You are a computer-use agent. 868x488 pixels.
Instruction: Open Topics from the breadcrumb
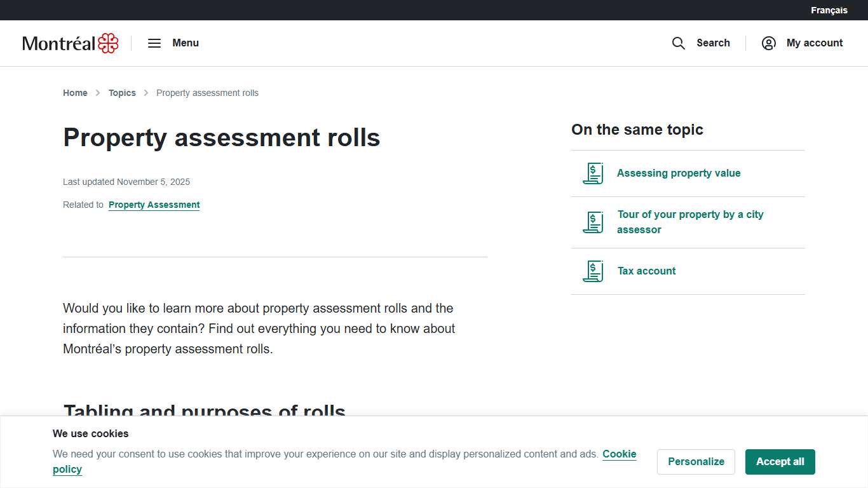coord(122,93)
